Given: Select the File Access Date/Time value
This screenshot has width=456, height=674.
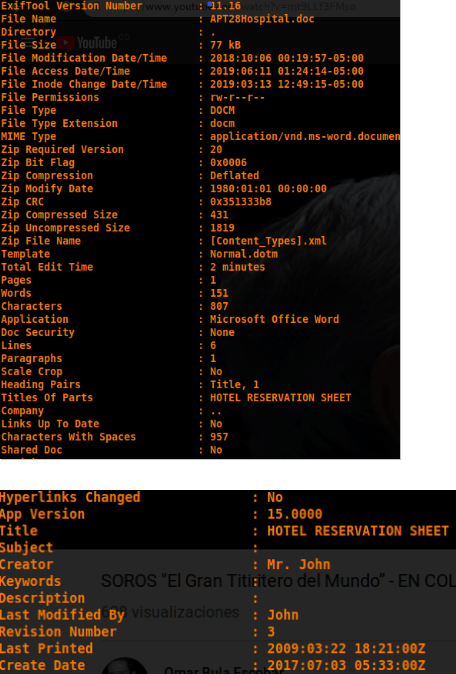Looking at the screenshot, I should click(287, 71).
